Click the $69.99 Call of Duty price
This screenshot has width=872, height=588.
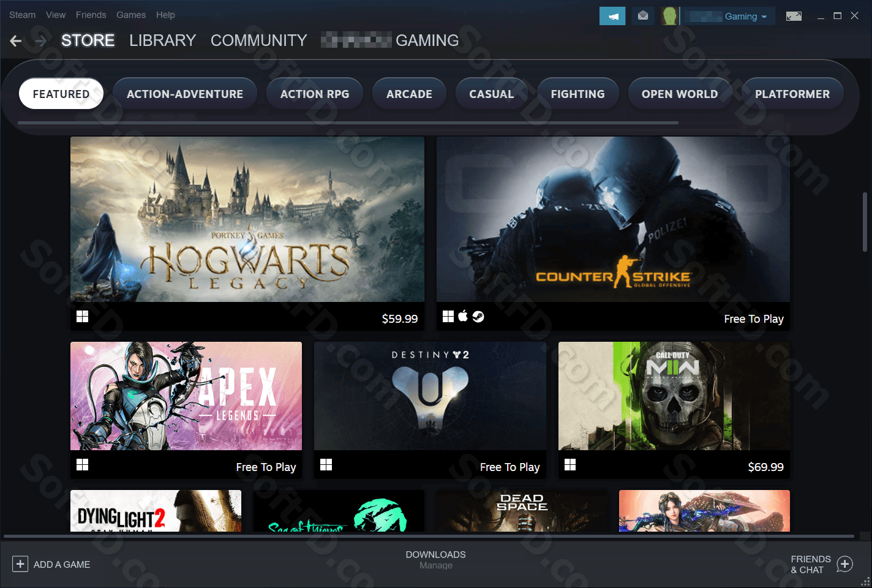pos(765,467)
